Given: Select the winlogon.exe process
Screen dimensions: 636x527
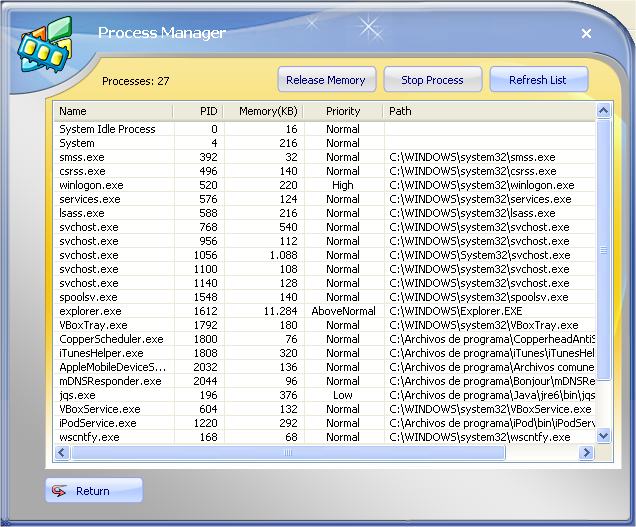Looking at the screenshot, I should click(x=324, y=185).
